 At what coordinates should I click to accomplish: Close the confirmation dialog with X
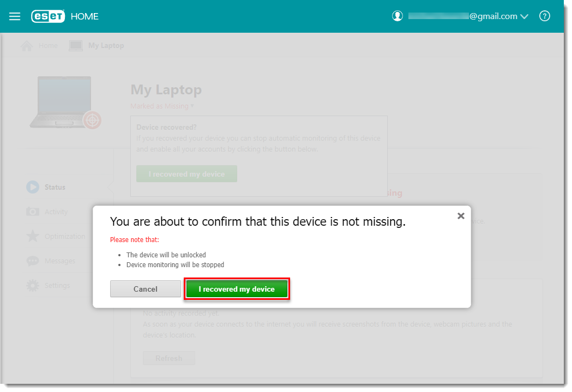coord(461,216)
